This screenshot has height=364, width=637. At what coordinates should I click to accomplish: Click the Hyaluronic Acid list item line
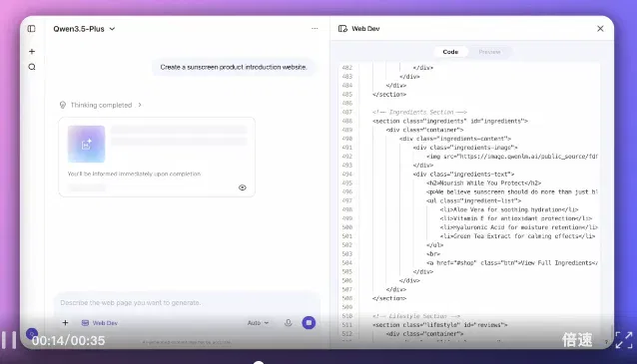[518, 227]
